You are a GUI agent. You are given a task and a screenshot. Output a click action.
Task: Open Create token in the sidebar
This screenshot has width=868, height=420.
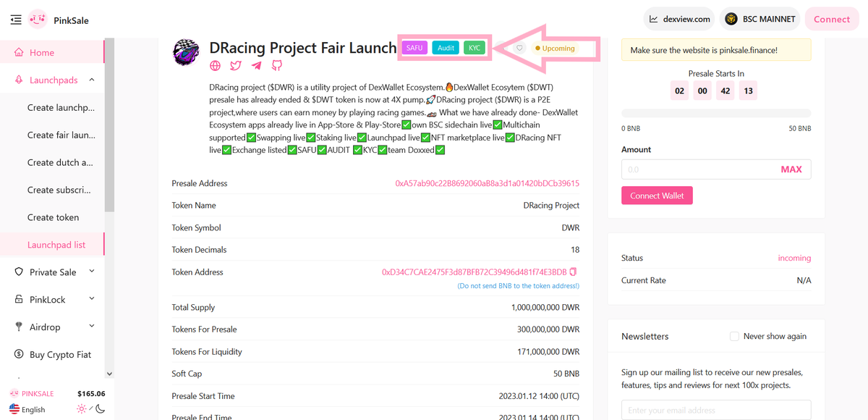click(x=52, y=217)
